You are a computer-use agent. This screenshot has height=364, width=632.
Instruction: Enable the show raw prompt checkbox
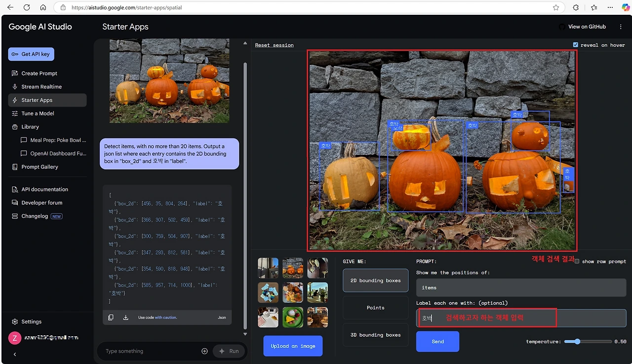point(577,261)
